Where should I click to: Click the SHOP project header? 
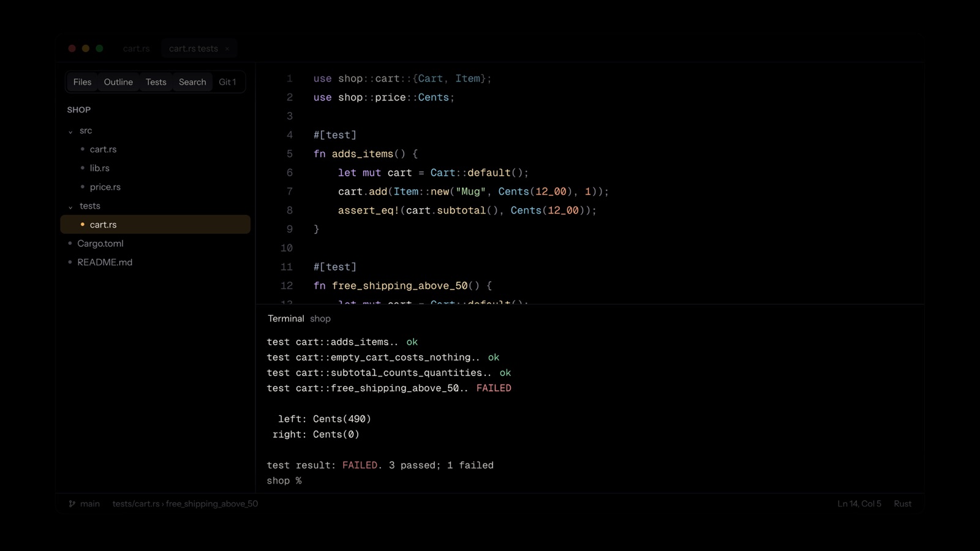tap(79, 110)
